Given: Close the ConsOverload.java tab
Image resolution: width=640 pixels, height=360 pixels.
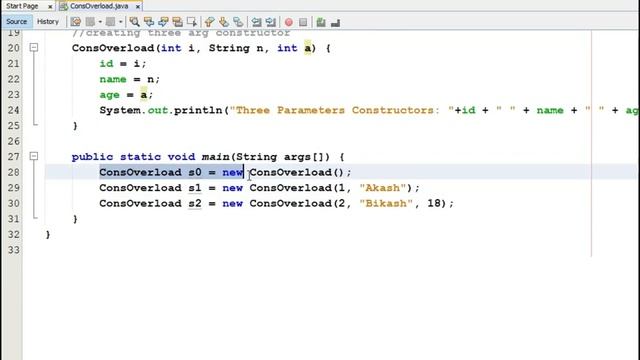Looking at the screenshot, I should click(138, 7).
